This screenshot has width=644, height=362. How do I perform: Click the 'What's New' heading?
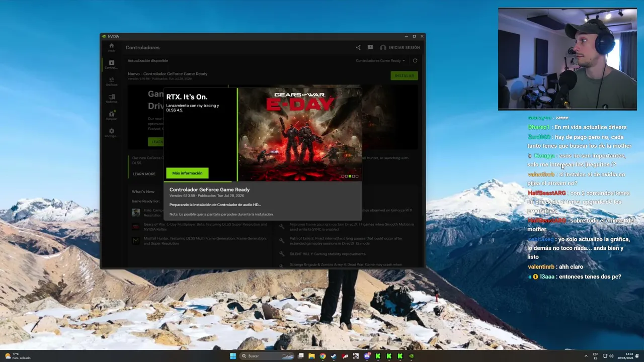tap(143, 192)
